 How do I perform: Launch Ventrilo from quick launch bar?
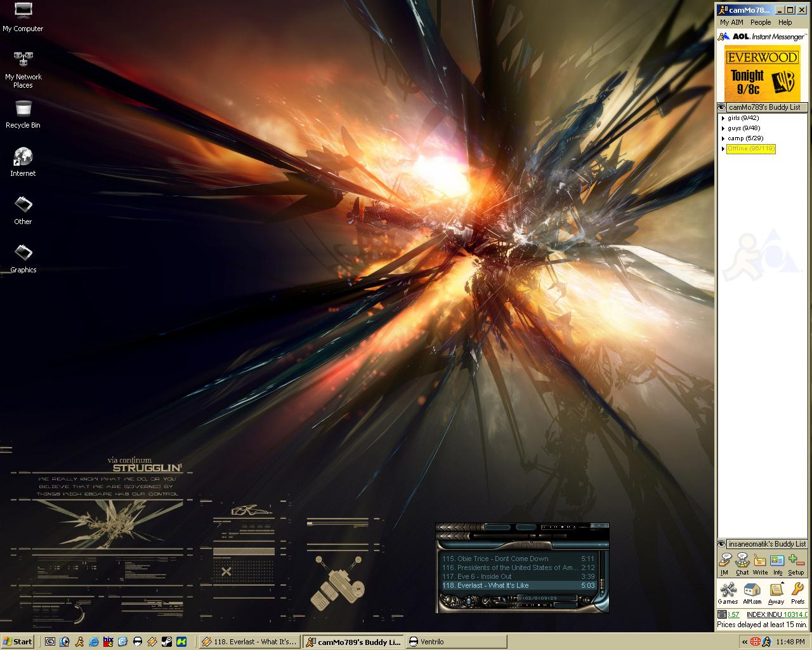tap(138, 642)
